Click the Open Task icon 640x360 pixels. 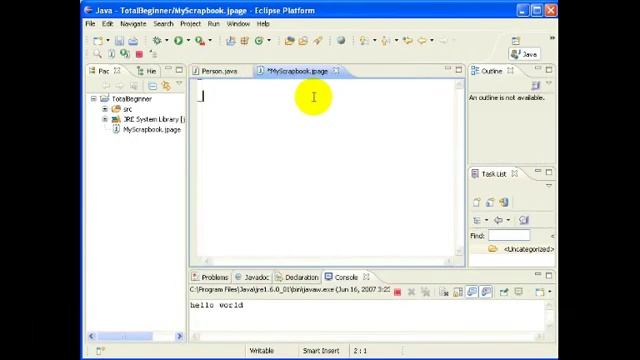pos(303,40)
